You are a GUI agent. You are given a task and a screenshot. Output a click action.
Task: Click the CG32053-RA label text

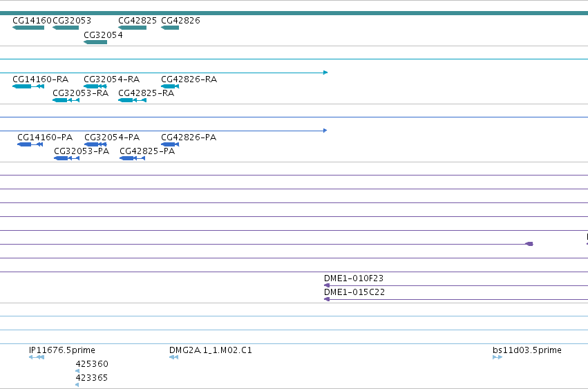click(81, 93)
